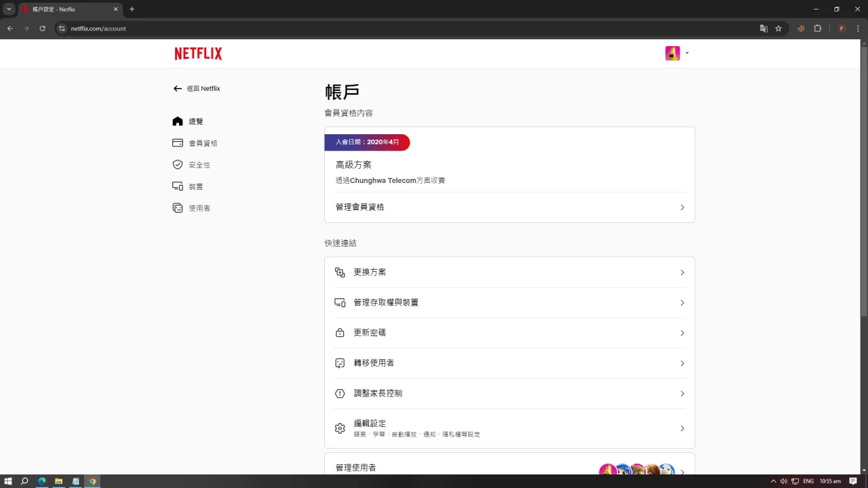This screenshot has height=488, width=868.
Task: Click the 入會日期：2020年4月 badge
Action: point(367,142)
